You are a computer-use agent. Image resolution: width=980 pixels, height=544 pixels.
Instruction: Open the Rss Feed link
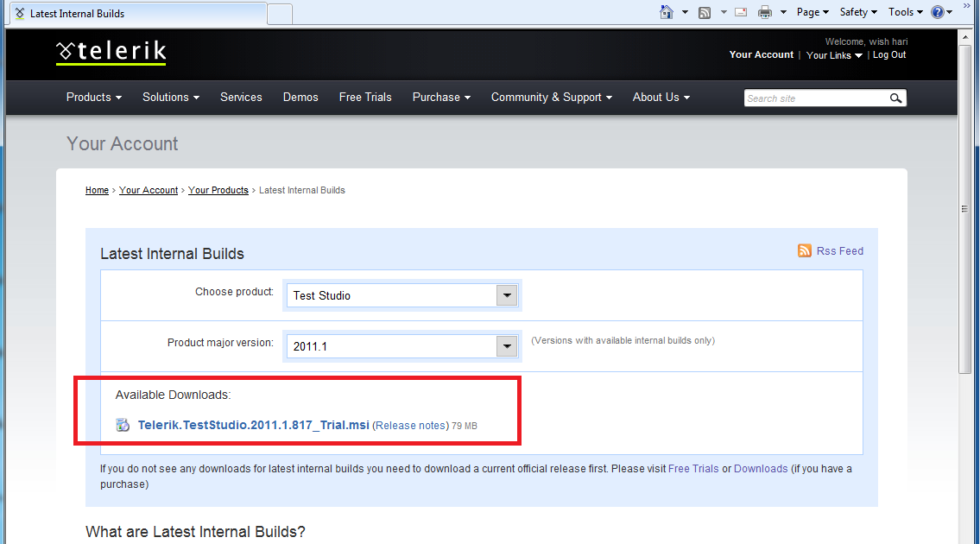pyautogui.click(x=839, y=250)
